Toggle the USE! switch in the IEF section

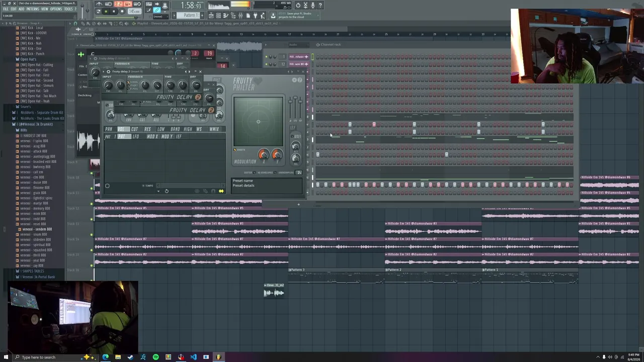tap(292, 136)
